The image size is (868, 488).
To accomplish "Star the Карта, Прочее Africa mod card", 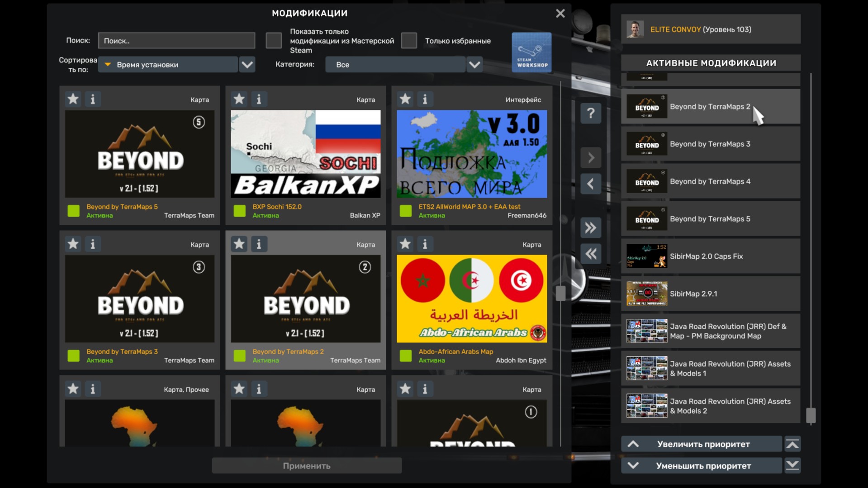I will pos(73,389).
